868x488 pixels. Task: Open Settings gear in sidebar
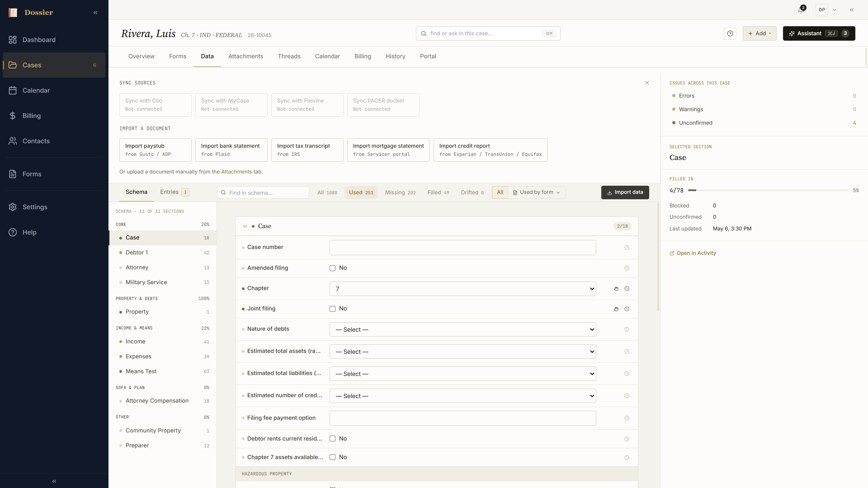pyautogui.click(x=54, y=207)
